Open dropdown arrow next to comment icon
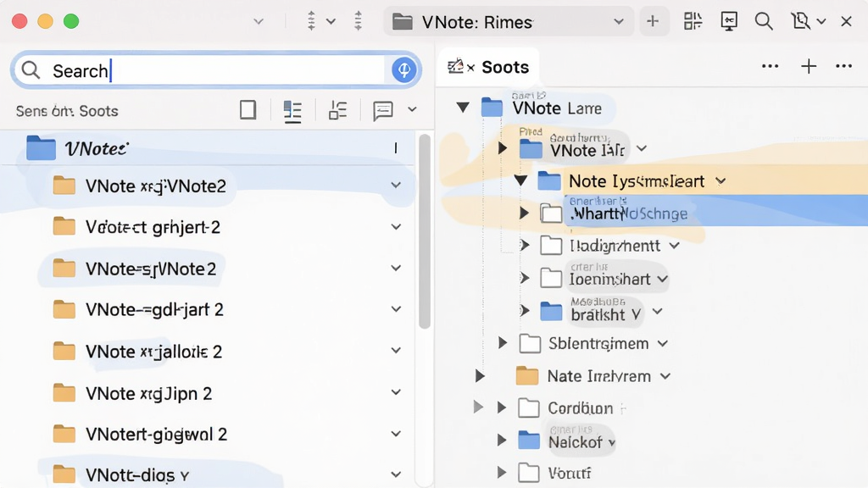Viewport: 868px width, 488px height. tap(412, 109)
